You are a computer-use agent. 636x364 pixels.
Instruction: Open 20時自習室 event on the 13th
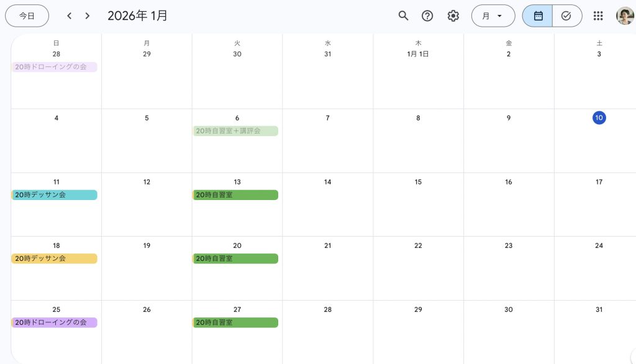click(x=235, y=195)
